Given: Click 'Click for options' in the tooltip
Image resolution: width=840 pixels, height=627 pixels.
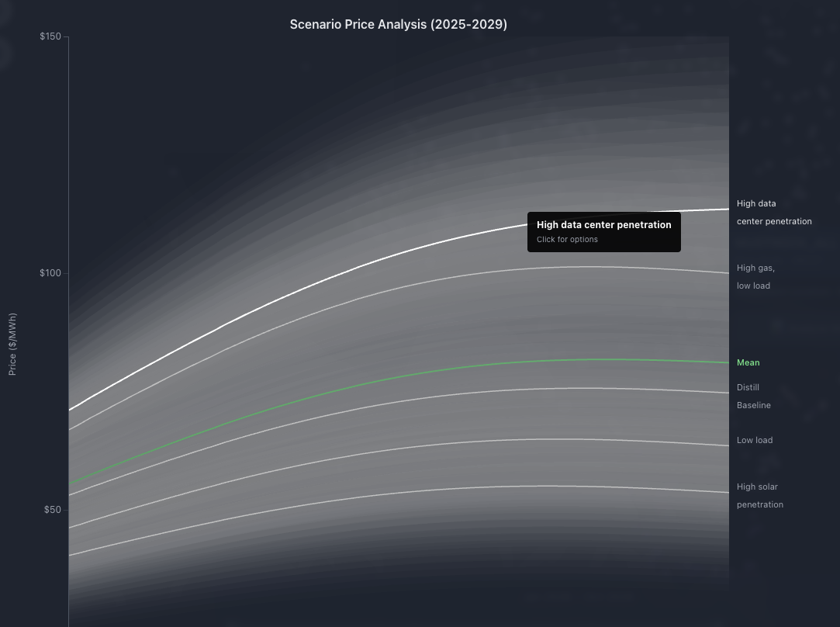Looking at the screenshot, I should pyautogui.click(x=567, y=239).
